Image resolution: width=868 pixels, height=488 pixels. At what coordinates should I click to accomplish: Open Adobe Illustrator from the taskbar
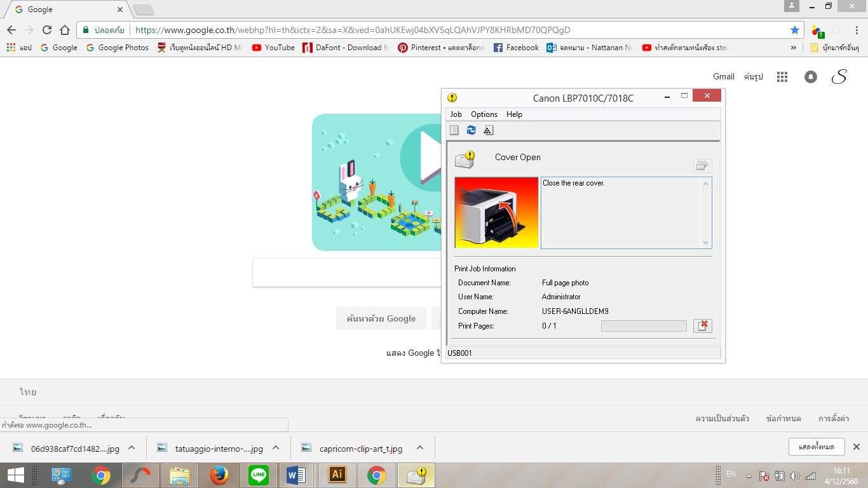337,475
